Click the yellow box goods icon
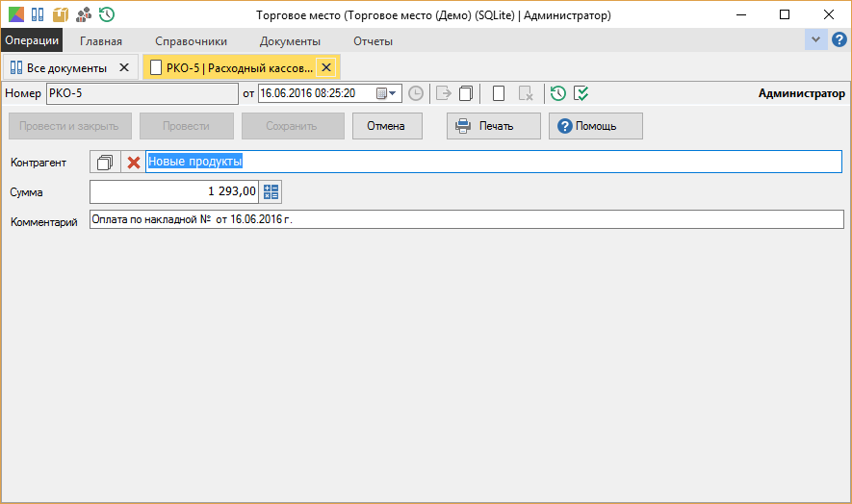The image size is (852, 504). click(61, 14)
